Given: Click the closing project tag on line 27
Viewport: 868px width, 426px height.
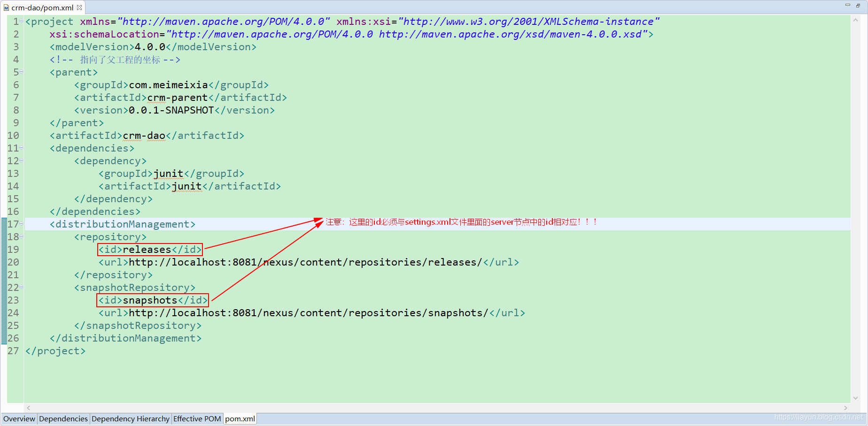Looking at the screenshot, I should [55, 351].
